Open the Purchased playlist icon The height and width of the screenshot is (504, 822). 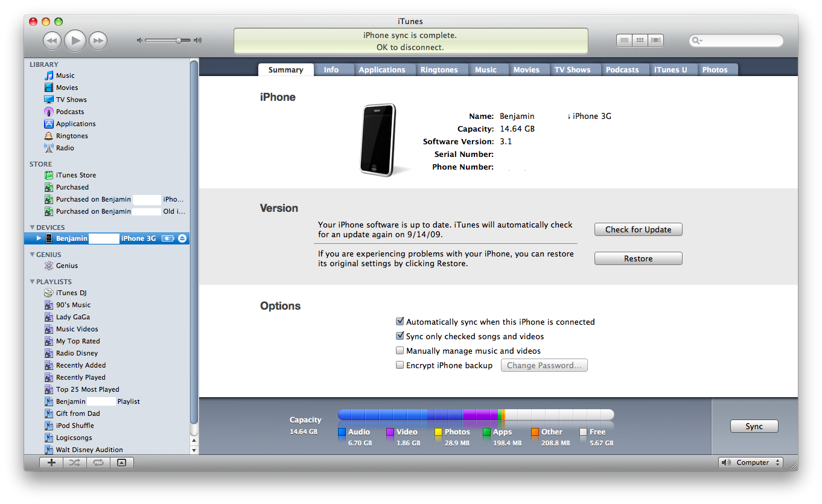coord(49,187)
